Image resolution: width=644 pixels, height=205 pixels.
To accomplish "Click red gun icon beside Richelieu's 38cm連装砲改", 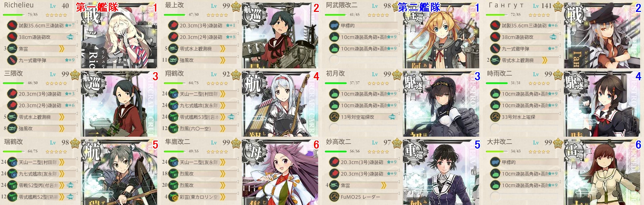I will (x=12, y=37).
